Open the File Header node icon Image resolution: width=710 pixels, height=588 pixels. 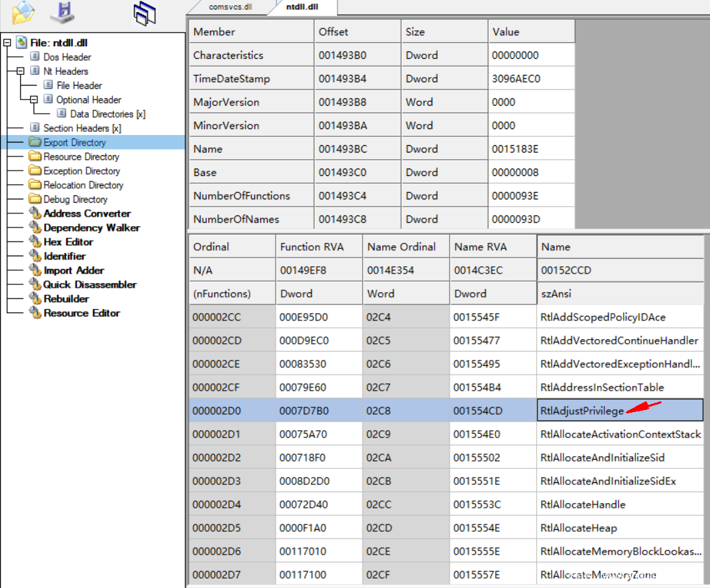[48, 85]
